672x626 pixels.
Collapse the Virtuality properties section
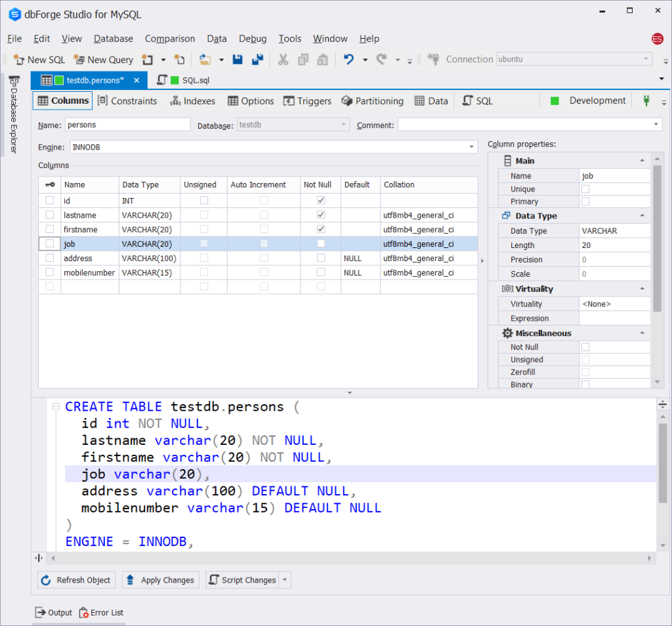click(642, 289)
